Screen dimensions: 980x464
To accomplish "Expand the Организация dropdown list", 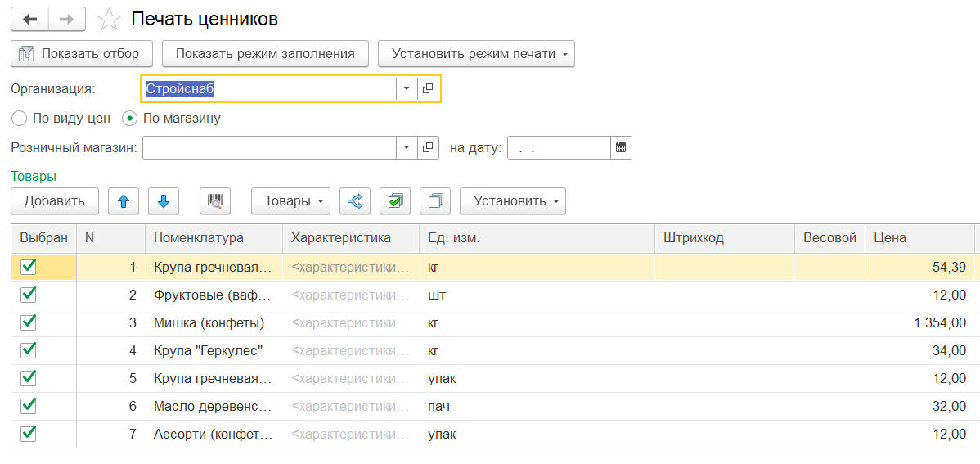I will click(407, 89).
